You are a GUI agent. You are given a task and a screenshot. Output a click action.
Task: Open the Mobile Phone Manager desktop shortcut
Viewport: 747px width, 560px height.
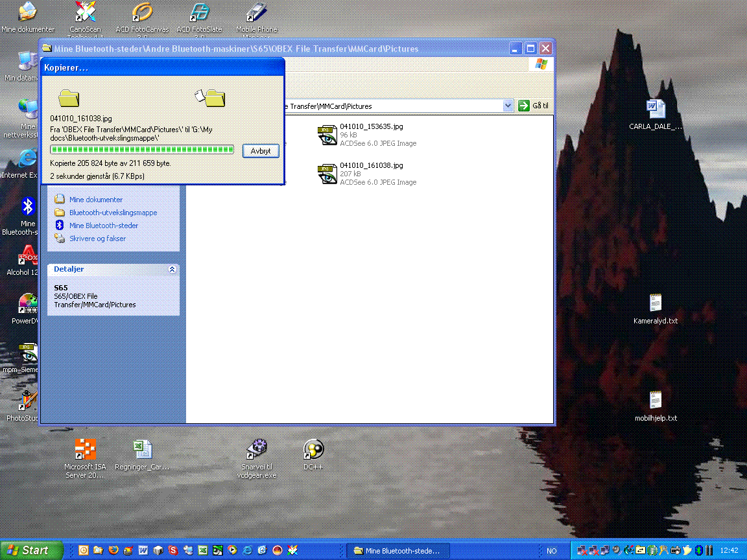256,19
